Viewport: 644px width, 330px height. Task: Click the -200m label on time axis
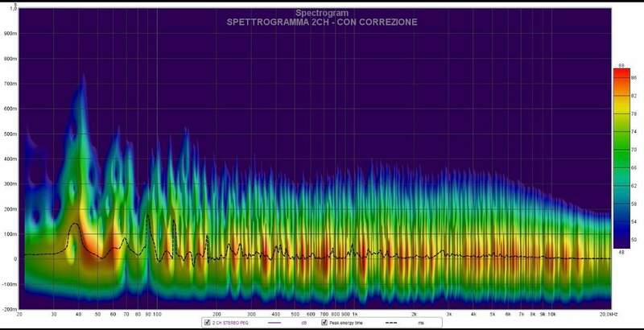pos(9,309)
